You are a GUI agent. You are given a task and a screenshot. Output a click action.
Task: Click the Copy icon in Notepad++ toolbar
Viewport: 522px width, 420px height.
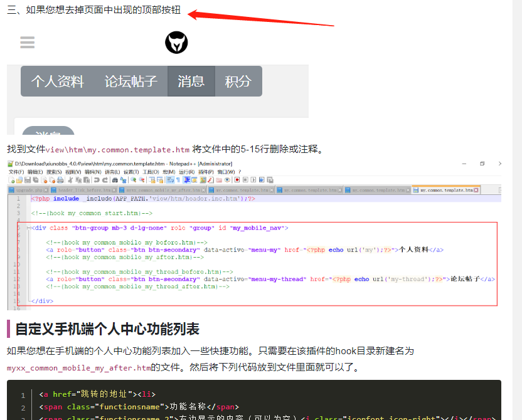tap(78, 180)
